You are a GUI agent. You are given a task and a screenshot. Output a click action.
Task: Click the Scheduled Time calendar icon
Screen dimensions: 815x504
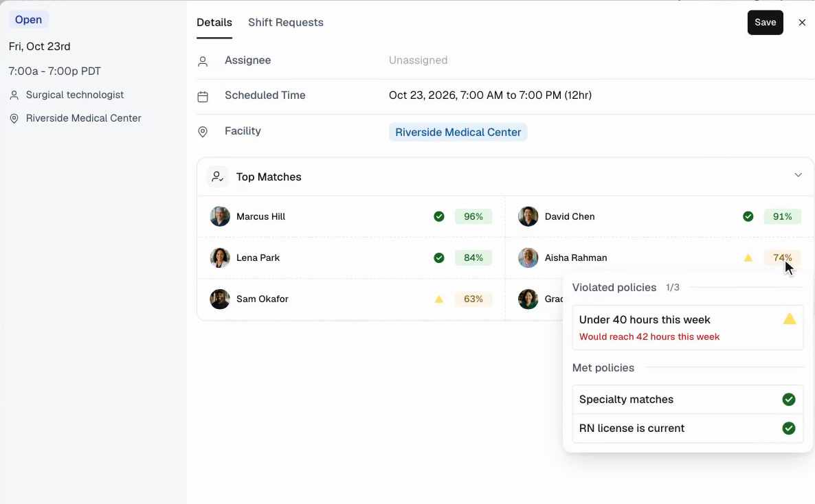point(203,97)
